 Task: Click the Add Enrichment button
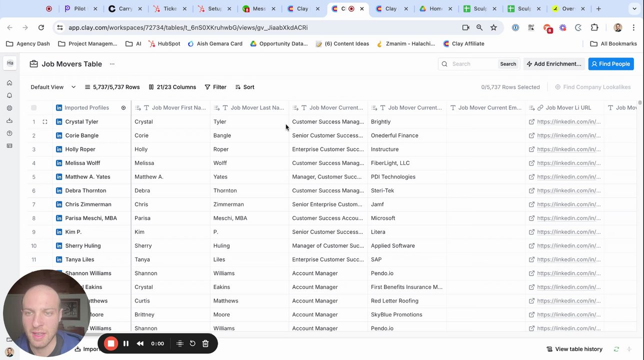554,64
